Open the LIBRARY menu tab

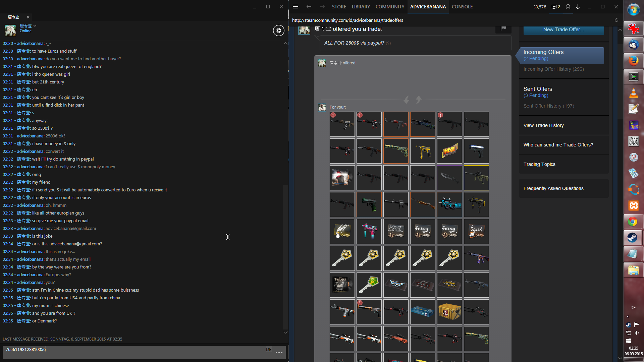(361, 7)
